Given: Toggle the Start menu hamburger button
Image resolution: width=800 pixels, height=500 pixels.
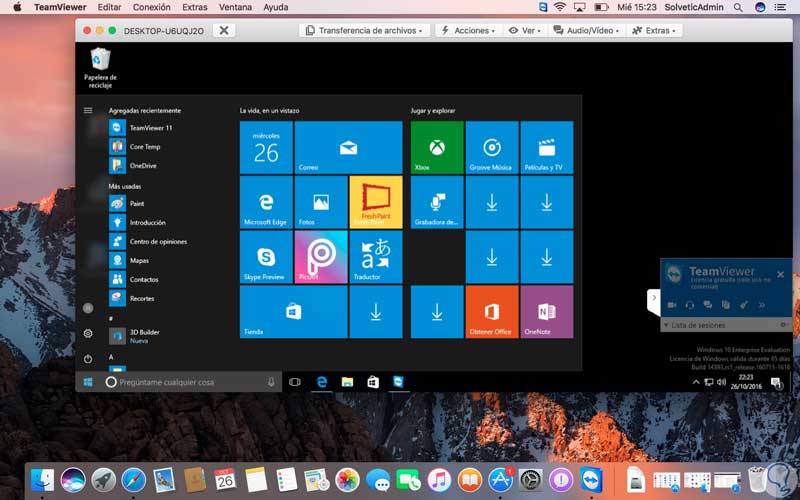Looking at the screenshot, I should coord(88,110).
